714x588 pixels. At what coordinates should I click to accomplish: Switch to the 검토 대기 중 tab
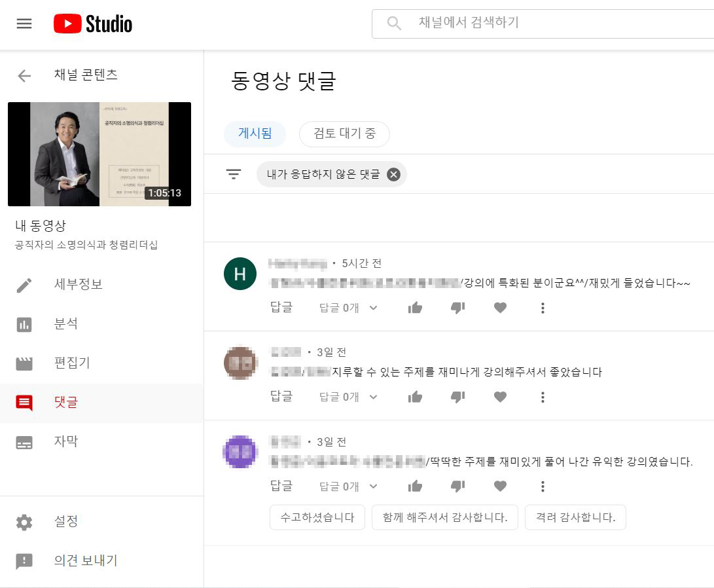(344, 134)
